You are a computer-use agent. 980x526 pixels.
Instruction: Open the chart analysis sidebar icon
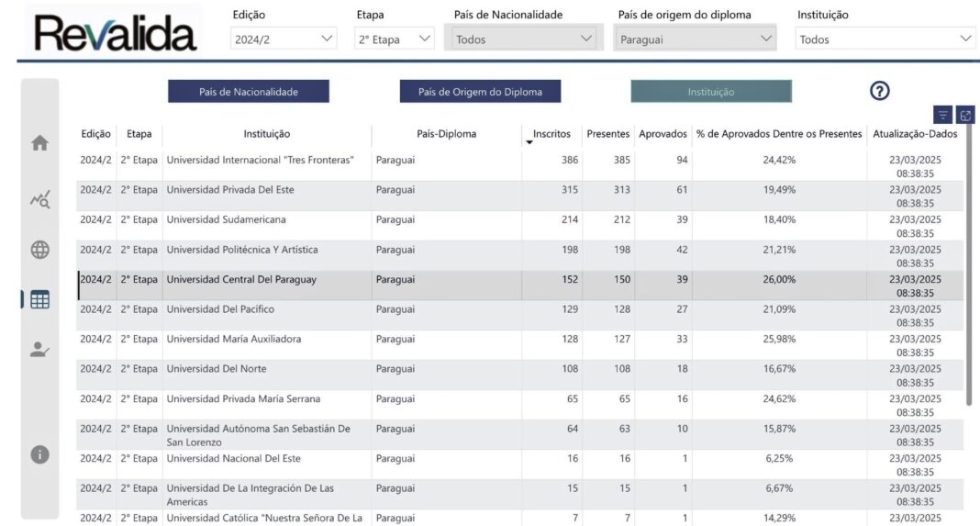[39, 198]
